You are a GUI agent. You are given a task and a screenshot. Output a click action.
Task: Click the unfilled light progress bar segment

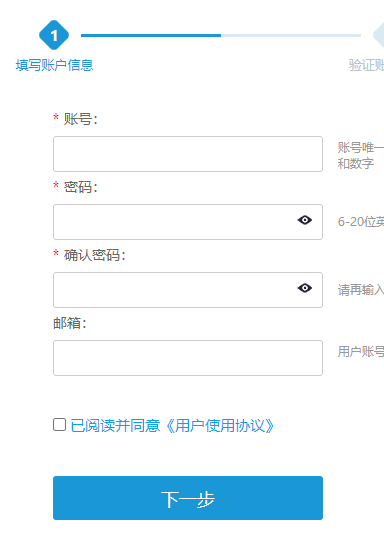[x=291, y=35]
